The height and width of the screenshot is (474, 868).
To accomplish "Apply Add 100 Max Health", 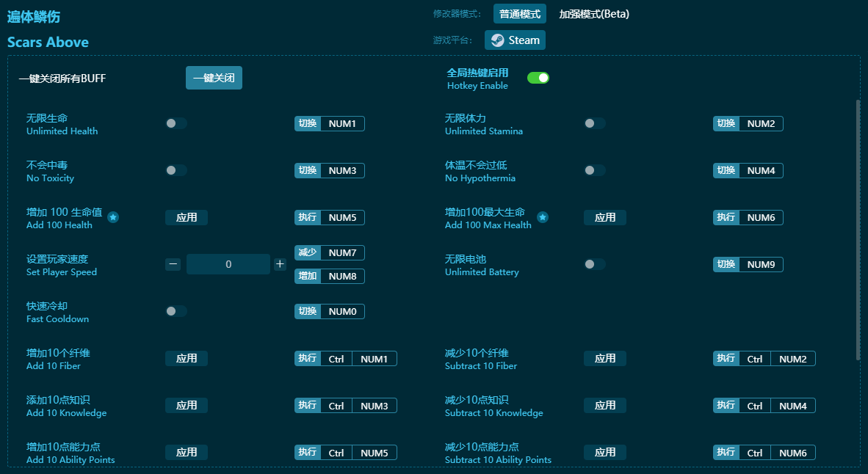I will click(x=605, y=217).
